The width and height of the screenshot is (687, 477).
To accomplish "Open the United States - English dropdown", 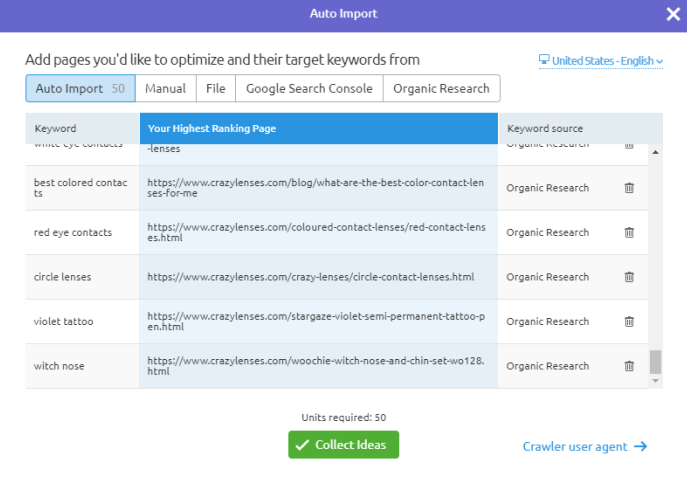I will click(601, 61).
